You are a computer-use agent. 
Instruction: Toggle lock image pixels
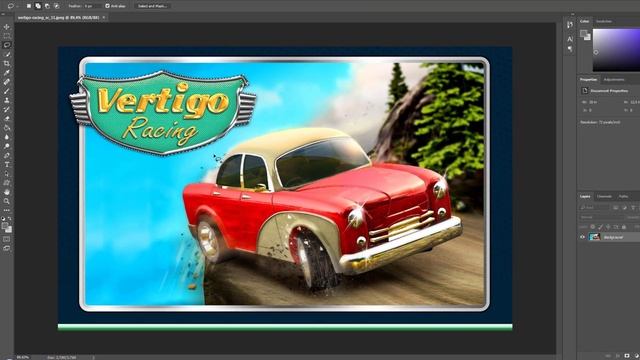tap(600, 227)
